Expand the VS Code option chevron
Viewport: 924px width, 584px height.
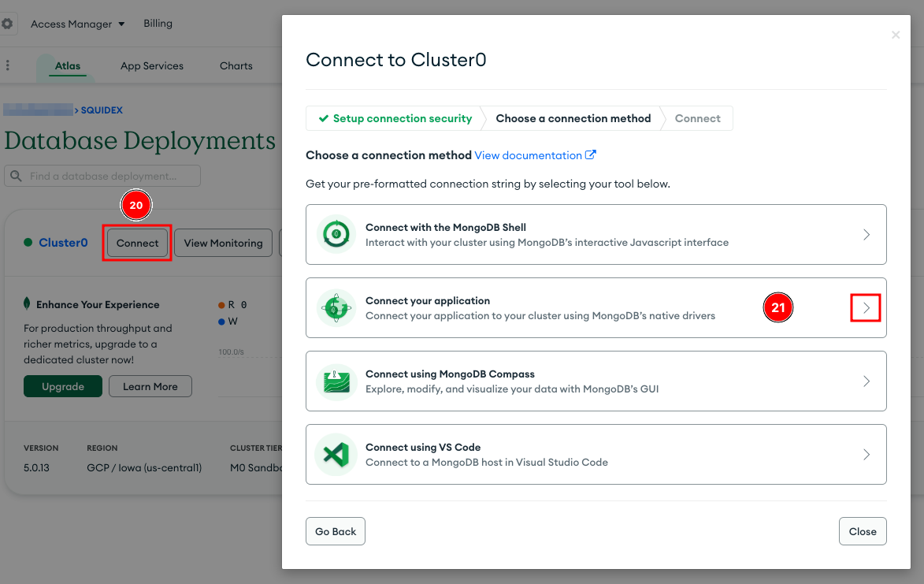(x=866, y=454)
